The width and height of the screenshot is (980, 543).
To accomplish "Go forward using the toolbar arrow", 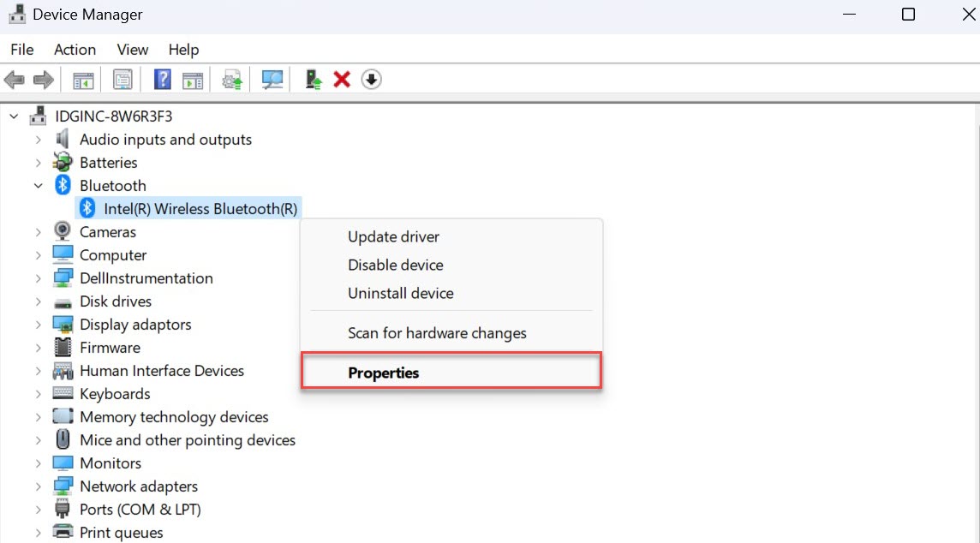I will [43, 80].
